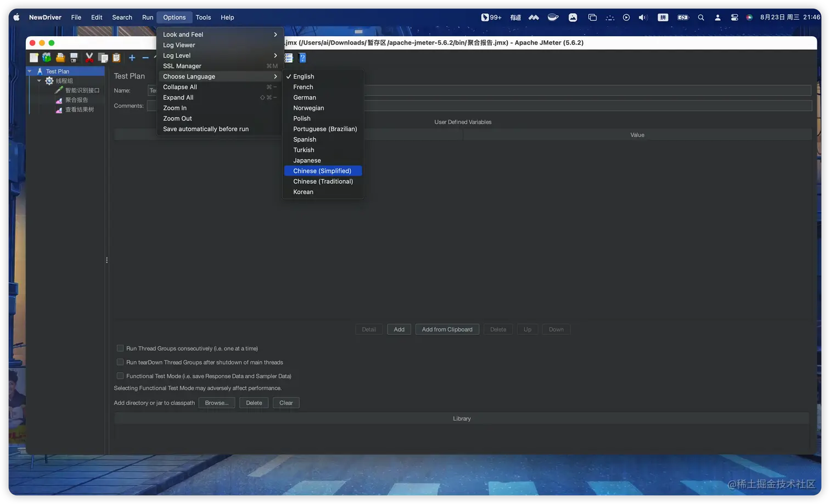Open the Help menu
The image size is (830, 504).
(x=227, y=17)
